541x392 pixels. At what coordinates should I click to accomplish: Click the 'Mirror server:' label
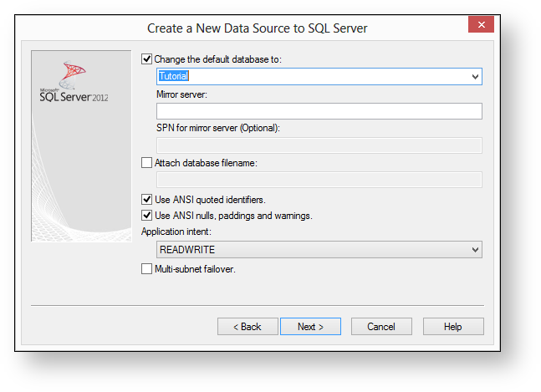(x=181, y=94)
